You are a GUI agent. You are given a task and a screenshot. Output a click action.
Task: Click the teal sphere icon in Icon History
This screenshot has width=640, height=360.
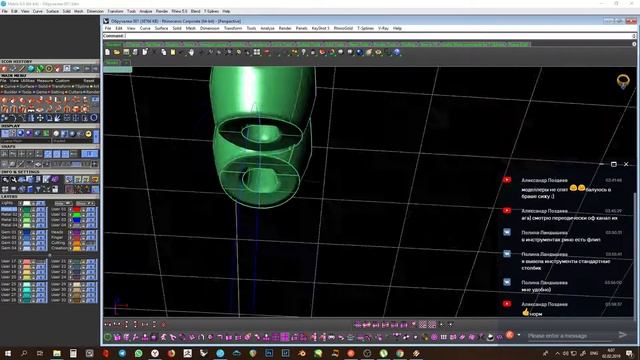point(31,69)
